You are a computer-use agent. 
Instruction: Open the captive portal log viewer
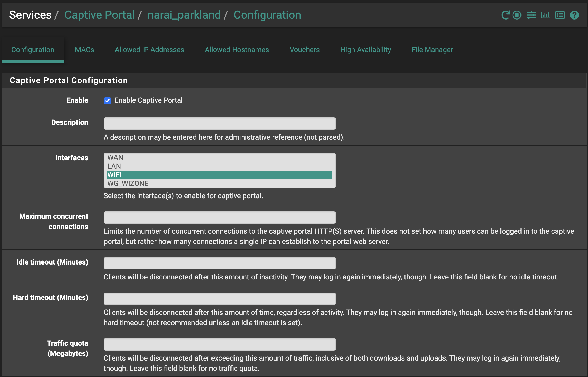pyautogui.click(x=560, y=15)
